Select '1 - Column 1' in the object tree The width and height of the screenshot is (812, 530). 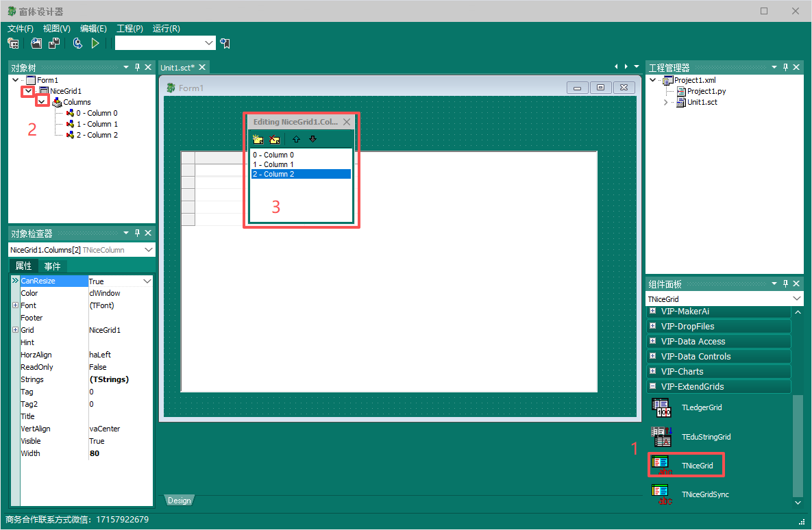(x=97, y=124)
